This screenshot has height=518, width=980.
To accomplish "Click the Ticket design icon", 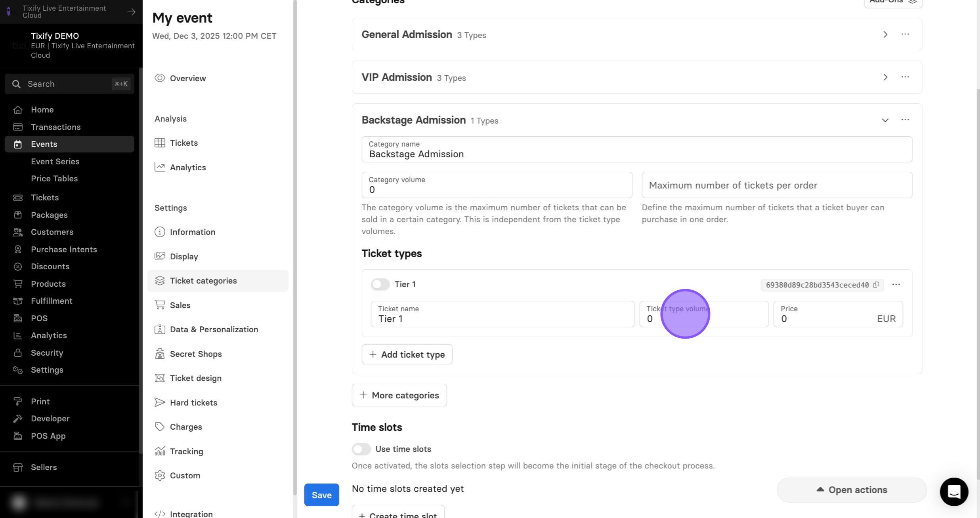I will point(160,378).
